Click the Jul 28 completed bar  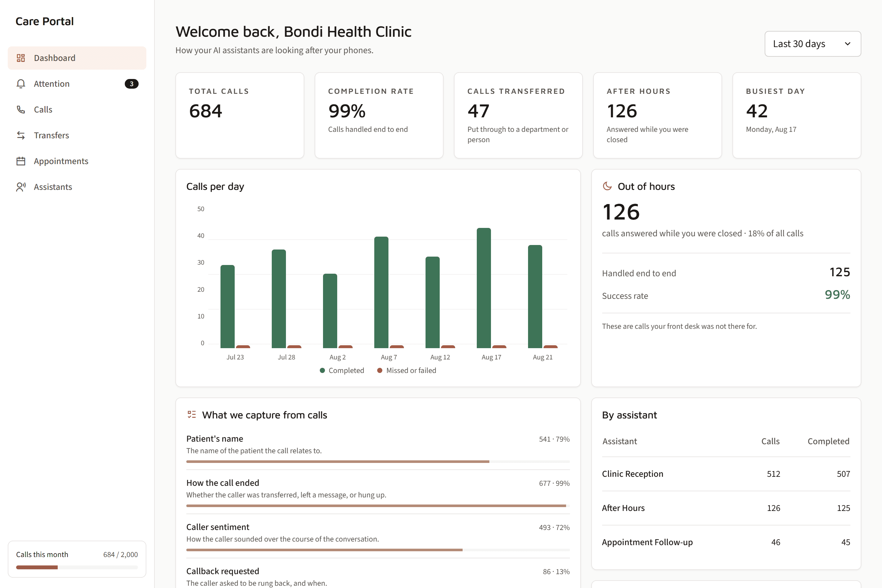click(279, 299)
